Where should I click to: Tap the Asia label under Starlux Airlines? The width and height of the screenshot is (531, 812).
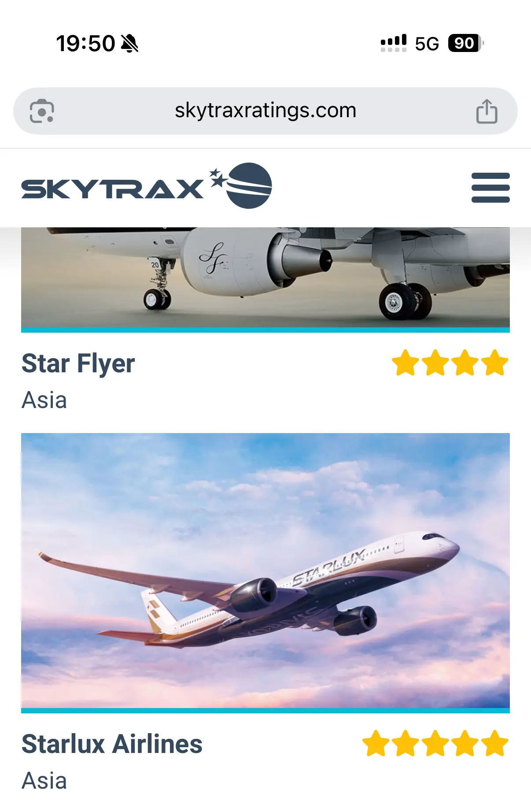tap(44, 781)
